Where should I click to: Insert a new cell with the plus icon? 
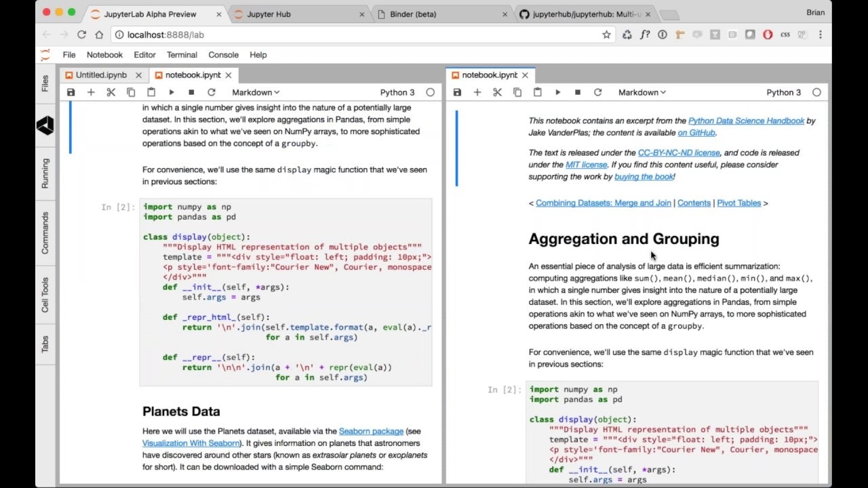pos(91,91)
